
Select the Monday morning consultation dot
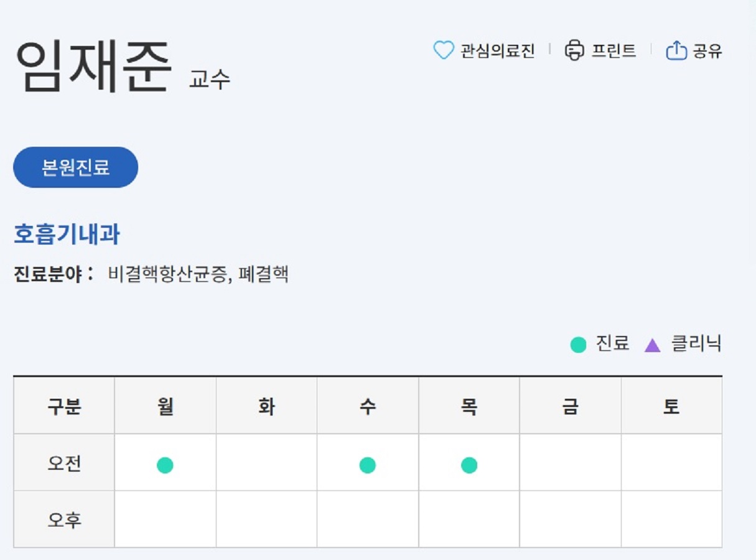pos(165,464)
